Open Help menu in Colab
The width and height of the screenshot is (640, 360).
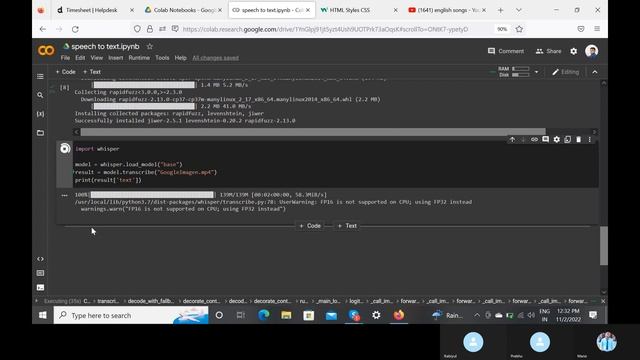click(x=180, y=58)
